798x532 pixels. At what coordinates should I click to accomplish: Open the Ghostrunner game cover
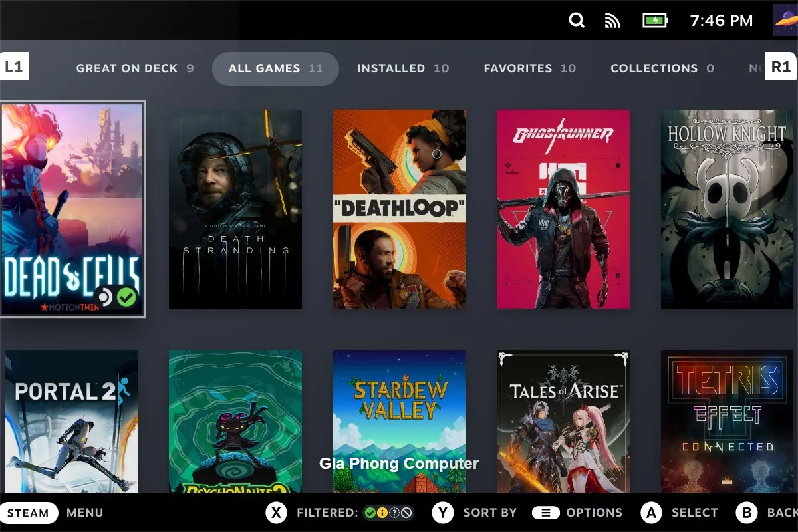pyautogui.click(x=563, y=209)
